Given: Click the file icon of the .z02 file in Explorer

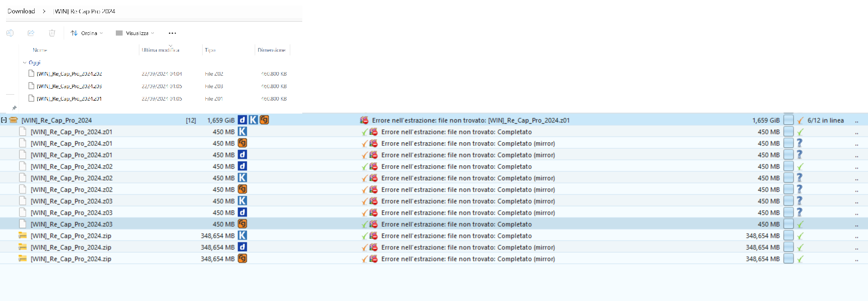Looking at the screenshot, I should [31, 73].
